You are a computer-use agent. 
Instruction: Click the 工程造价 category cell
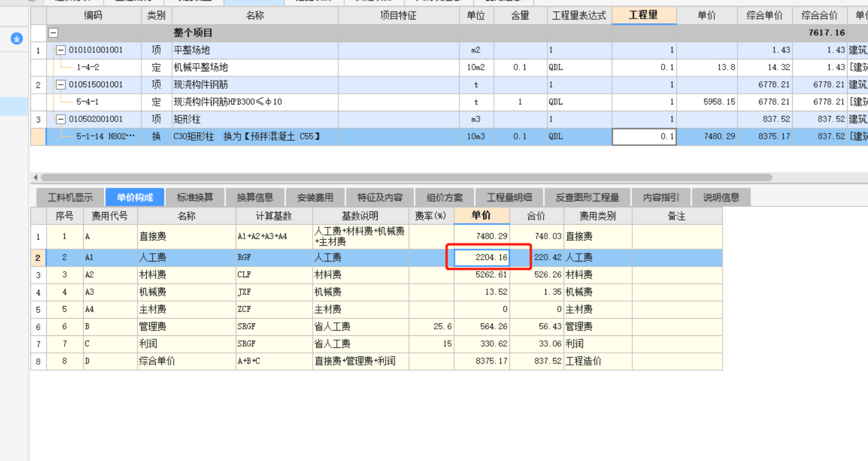tap(598, 361)
